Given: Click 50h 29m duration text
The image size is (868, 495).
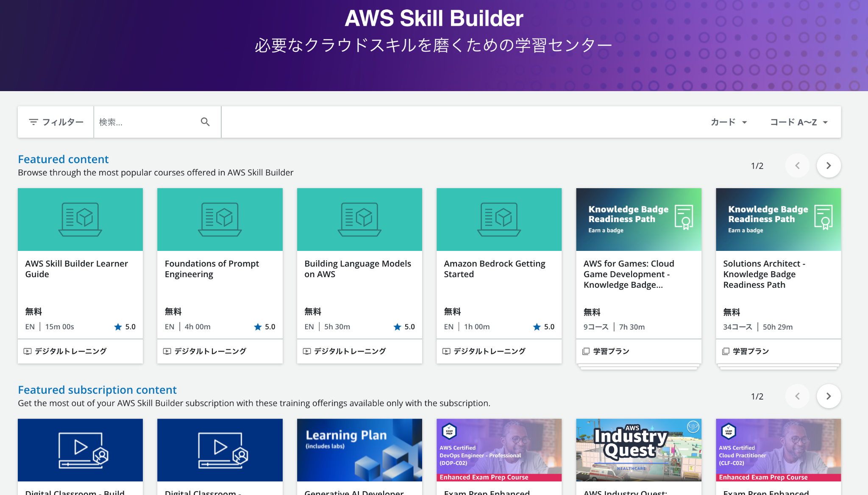Looking at the screenshot, I should pos(778,327).
